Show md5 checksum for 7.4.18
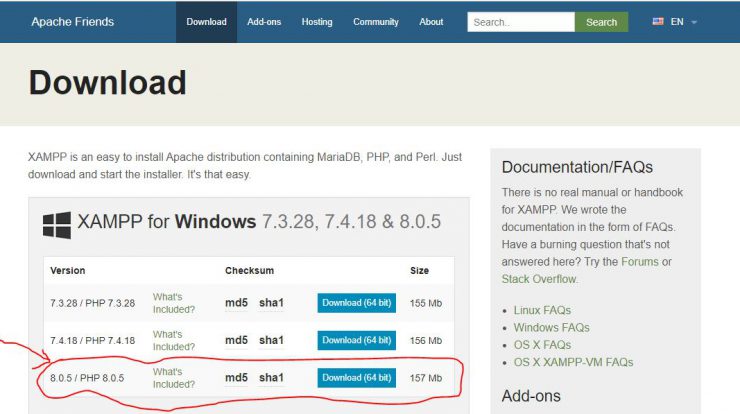This screenshot has height=414, width=740. click(236, 340)
